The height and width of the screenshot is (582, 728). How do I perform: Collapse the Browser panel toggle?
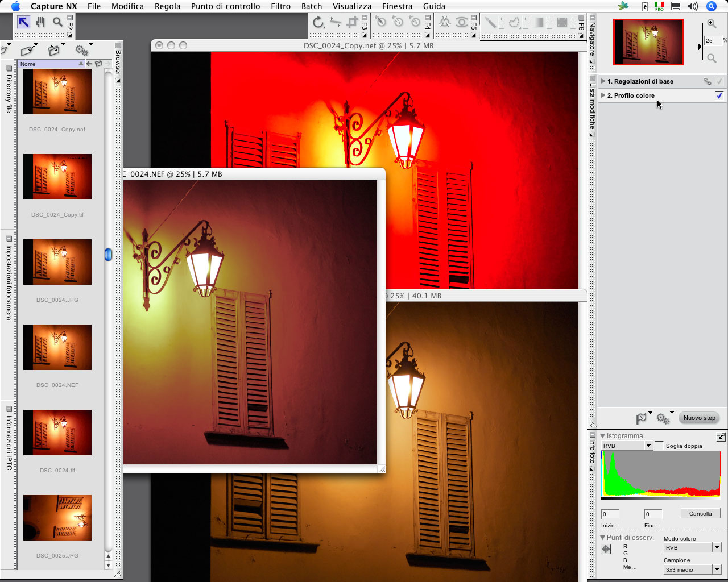[118, 45]
